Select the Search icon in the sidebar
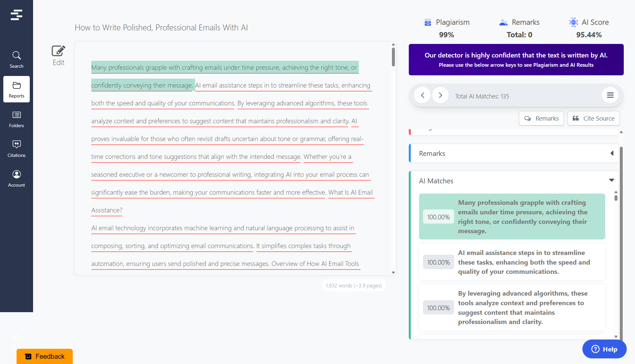 click(16, 59)
